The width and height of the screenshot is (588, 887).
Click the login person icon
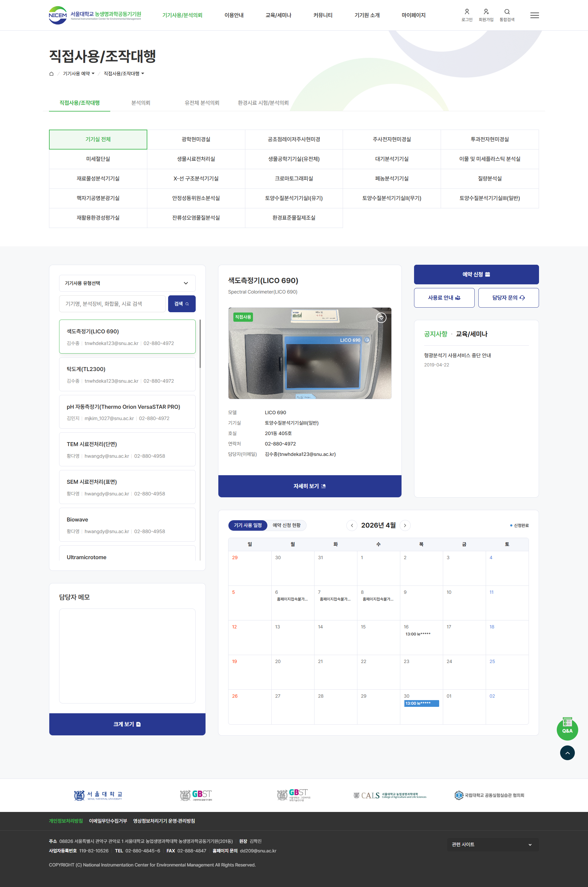point(466,12)
